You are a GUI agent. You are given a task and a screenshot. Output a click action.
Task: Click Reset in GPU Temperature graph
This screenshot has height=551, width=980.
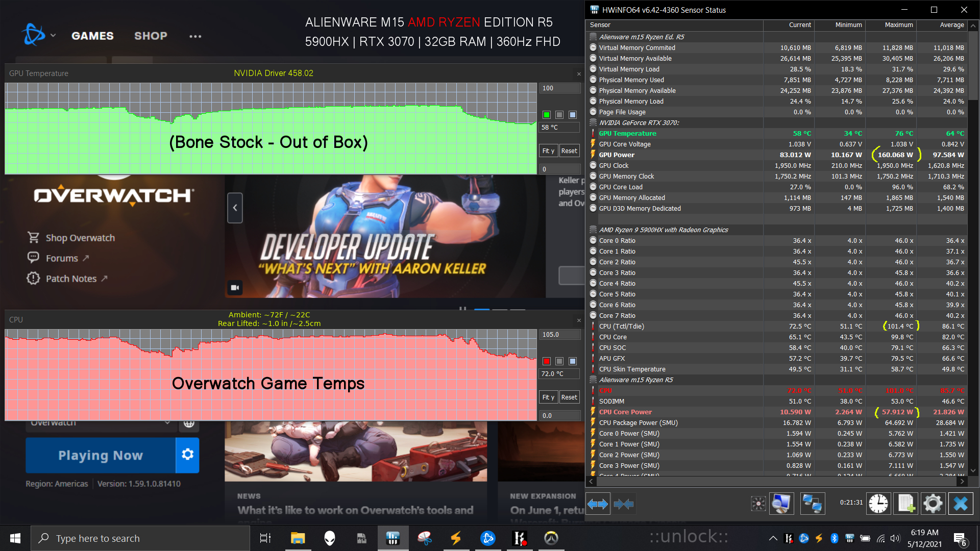pos(569,151)
